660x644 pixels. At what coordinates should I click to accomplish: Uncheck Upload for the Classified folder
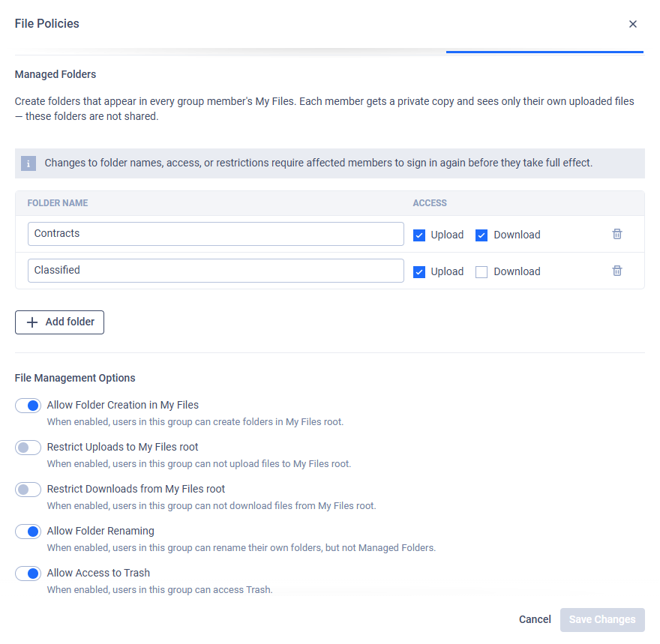point(418,271)
